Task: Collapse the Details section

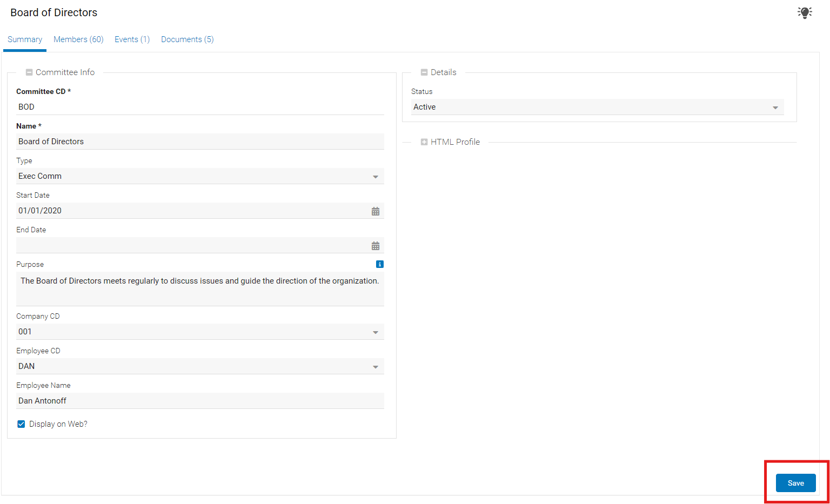Action: coord(424,72)
